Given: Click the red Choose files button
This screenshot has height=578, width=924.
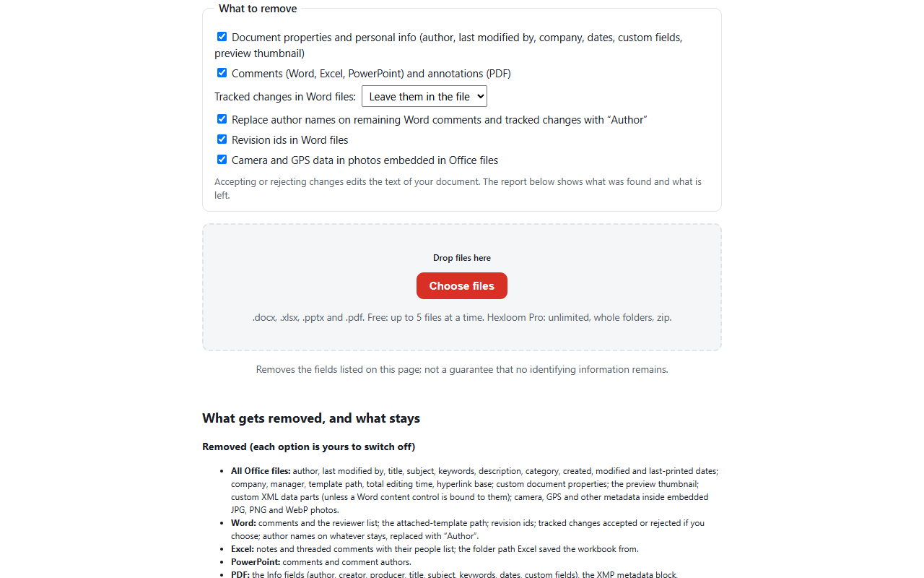Looking at the screenshot, I should tap(462, 285).
